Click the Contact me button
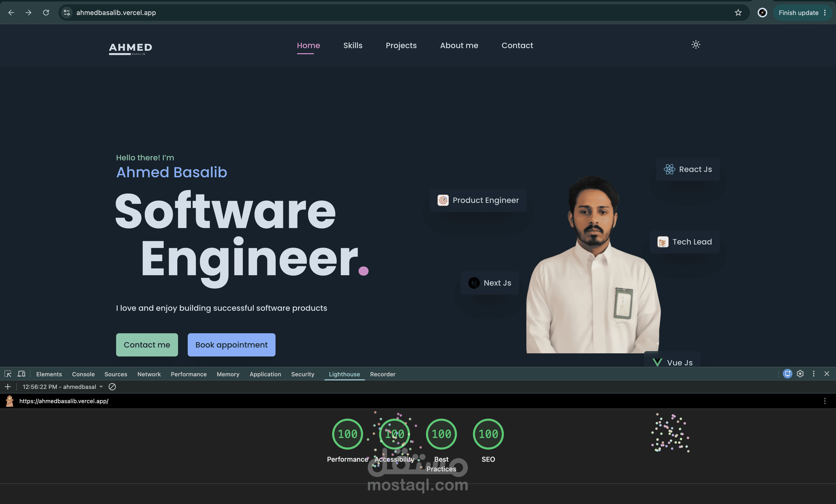 [147, 345]
